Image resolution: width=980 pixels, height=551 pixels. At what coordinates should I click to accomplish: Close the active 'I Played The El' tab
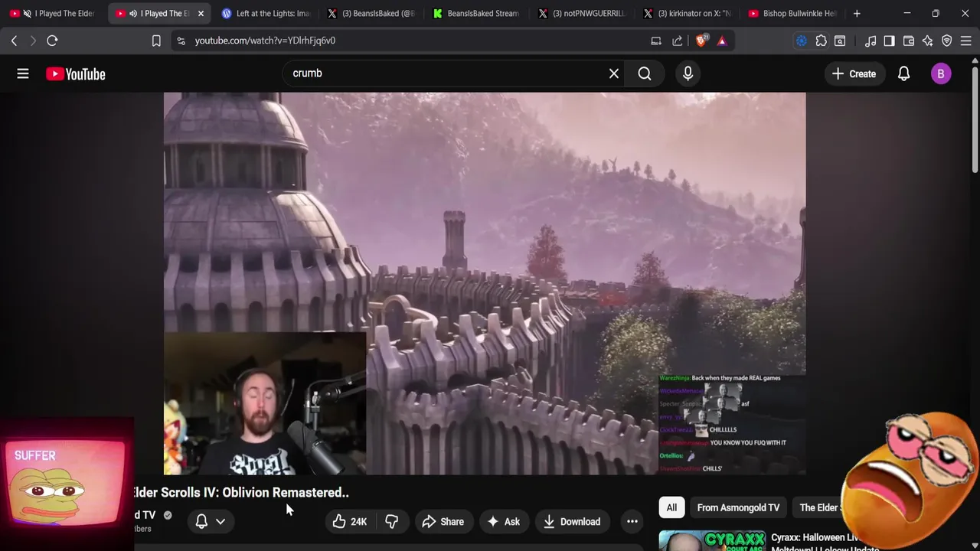pyautogui.click(x=201, y=13)
